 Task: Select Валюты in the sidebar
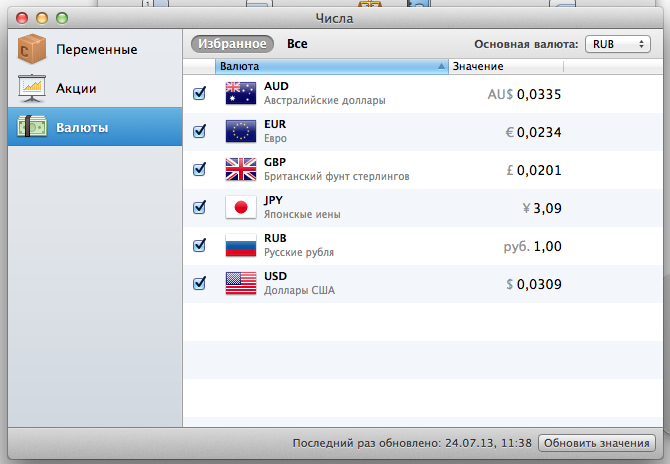coord(95,127)
